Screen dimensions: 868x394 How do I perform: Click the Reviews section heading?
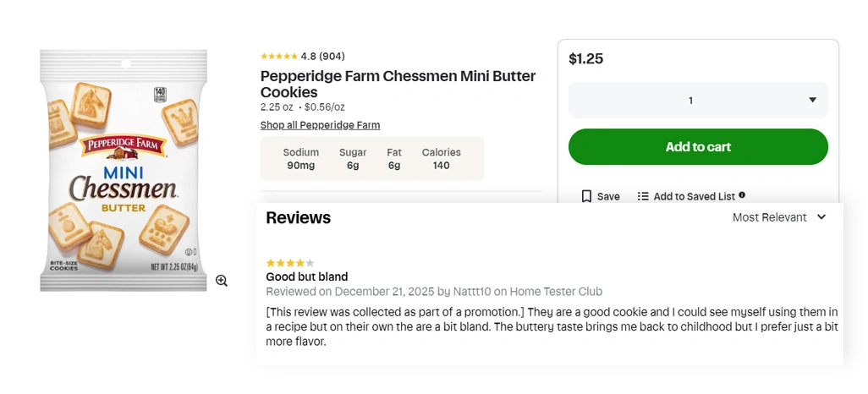pyautogui.click(x=298, y=218)
